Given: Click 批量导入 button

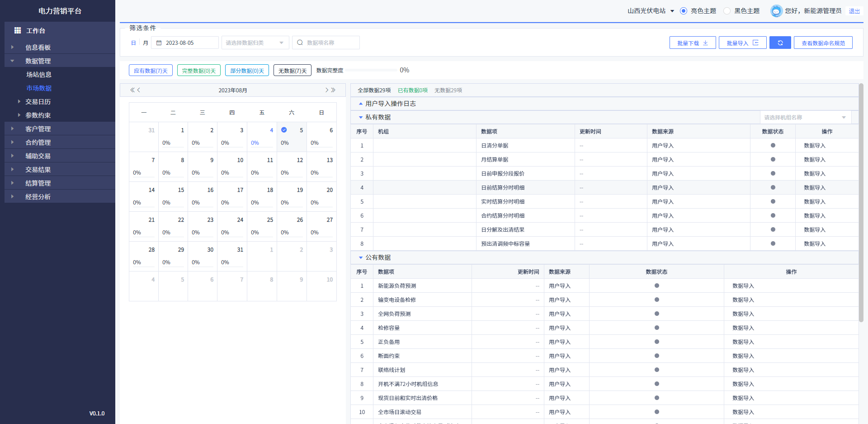Looking at the screenshot, I should point(742,43).
